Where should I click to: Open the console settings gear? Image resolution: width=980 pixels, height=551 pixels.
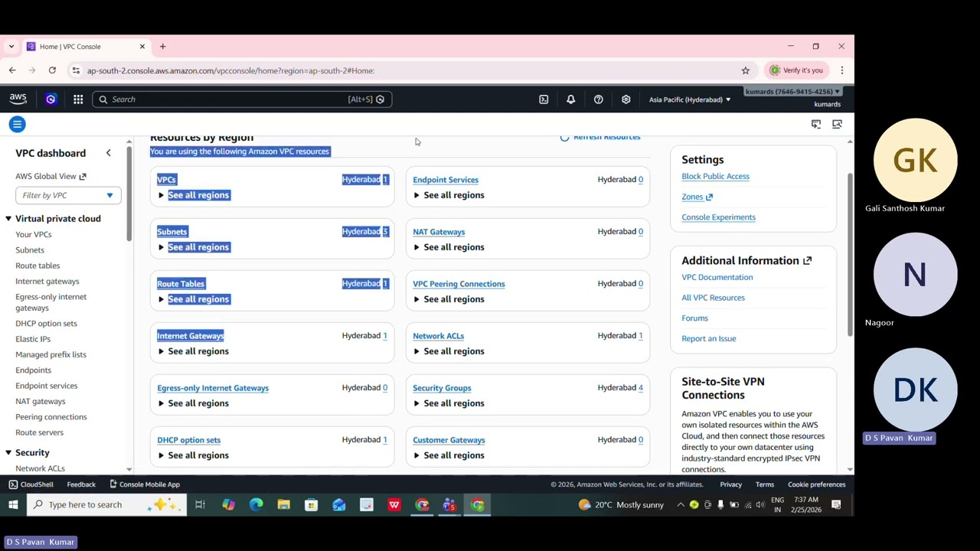(x=626, y=99)
